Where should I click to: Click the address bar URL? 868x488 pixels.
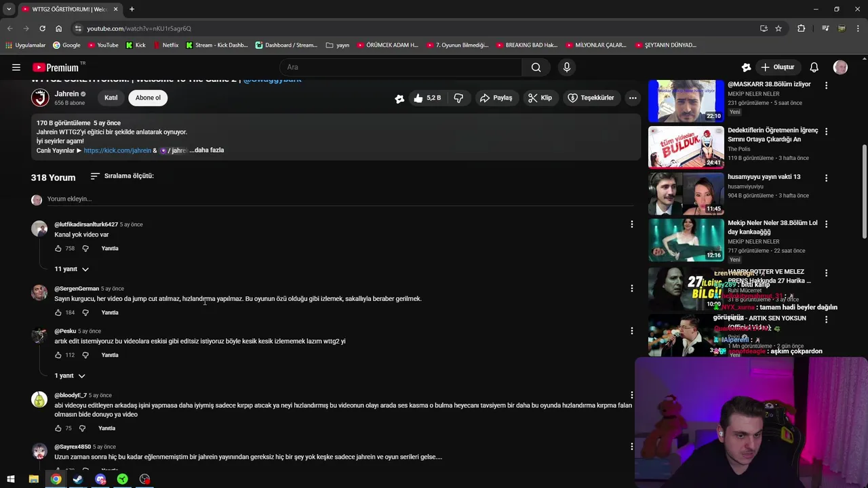click(x=139, y=28)
